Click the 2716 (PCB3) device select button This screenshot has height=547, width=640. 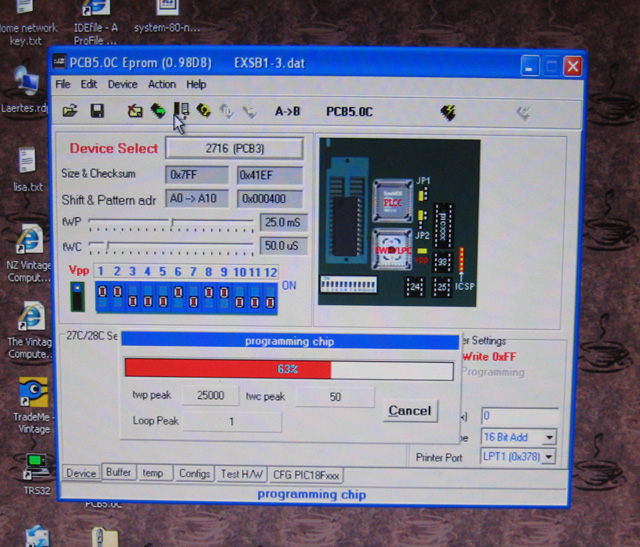point(234,148)
